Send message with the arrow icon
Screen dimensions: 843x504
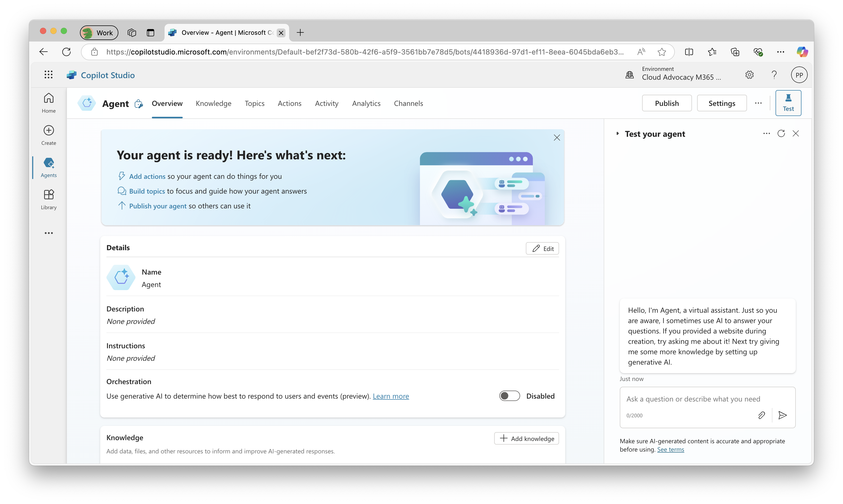[783, 415]
